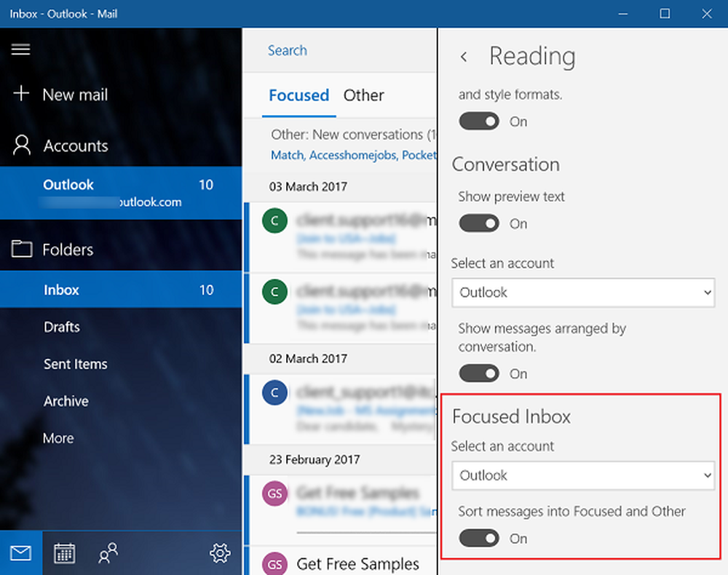Image resolution: width=728 pixels, height=575 pixels.
Task: Open the Accounts person icon
Action: [x=22, y=146]
